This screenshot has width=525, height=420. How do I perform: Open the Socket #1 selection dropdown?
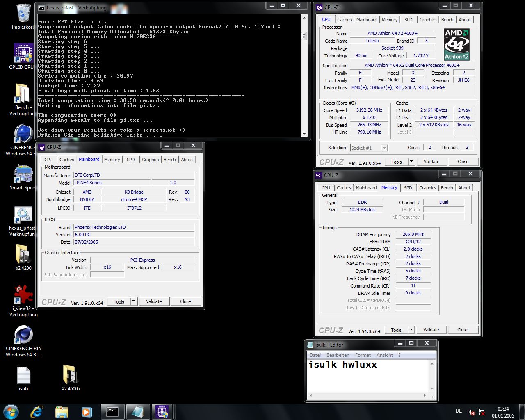[x=369, y=148]
